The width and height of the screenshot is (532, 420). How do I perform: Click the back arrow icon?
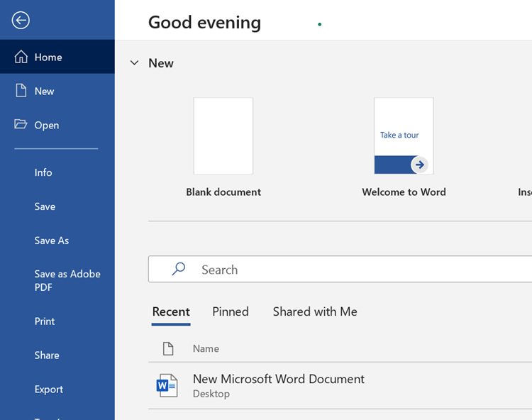(21, 21)
